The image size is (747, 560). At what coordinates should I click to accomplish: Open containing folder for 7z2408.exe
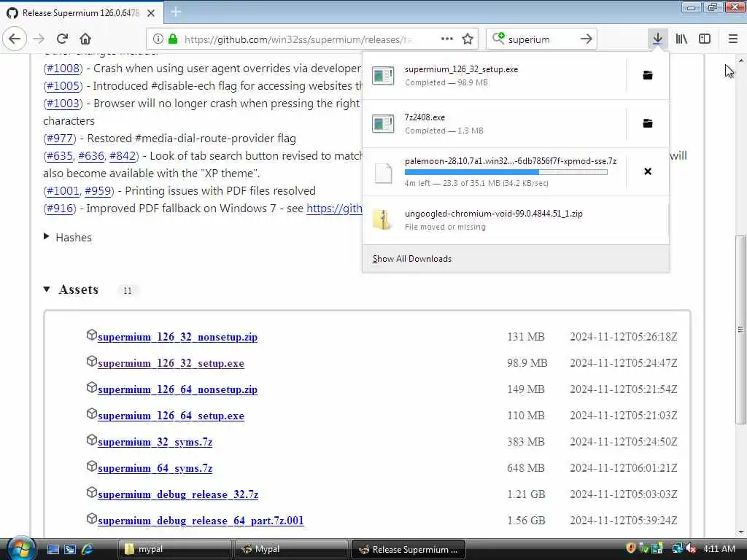pos(648,123)
